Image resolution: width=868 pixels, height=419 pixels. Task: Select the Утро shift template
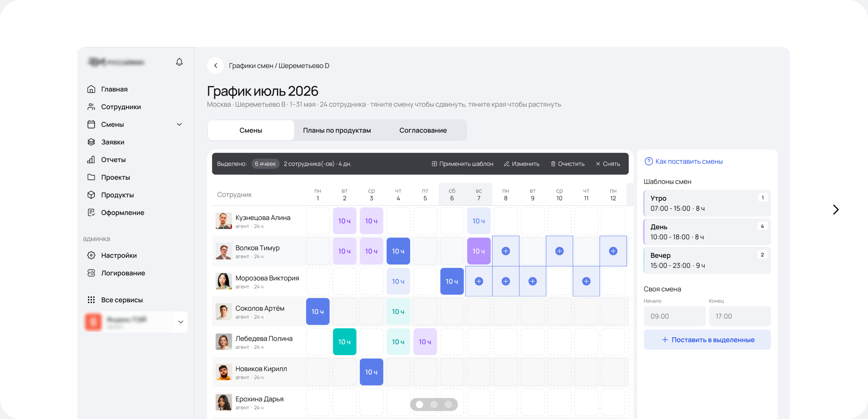click(x=707, y=203)
